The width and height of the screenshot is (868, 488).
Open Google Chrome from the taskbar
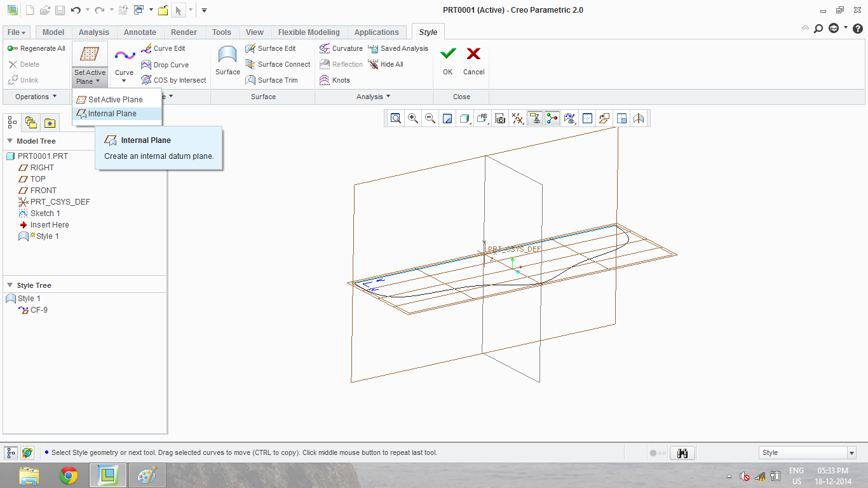[69, 475]
